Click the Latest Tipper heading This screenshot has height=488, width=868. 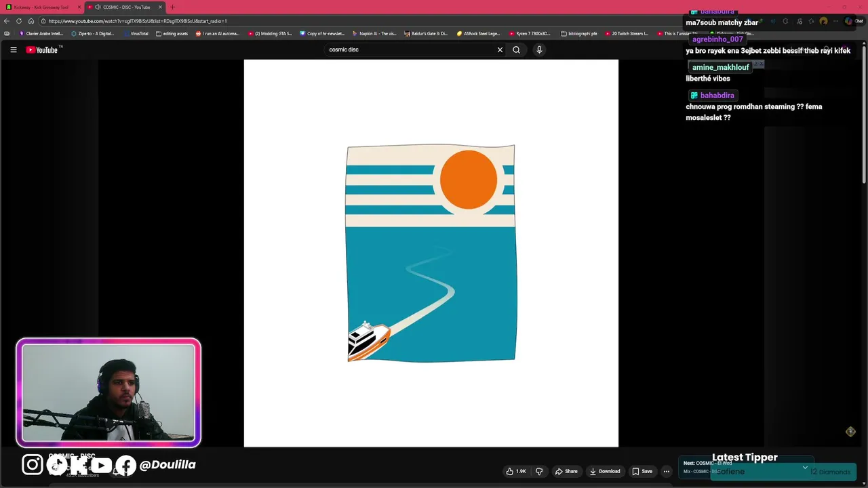pyautogui.click(x=745, y=457)
